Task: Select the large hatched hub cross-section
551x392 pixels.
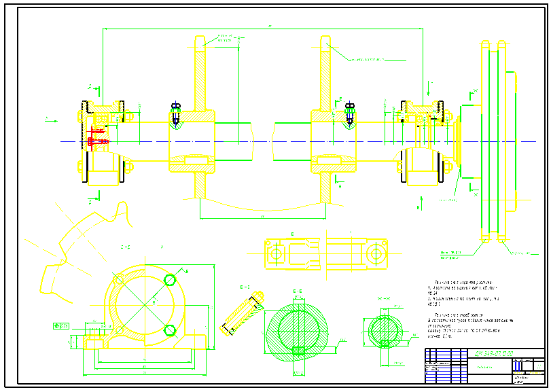Action: coord(298,332)
